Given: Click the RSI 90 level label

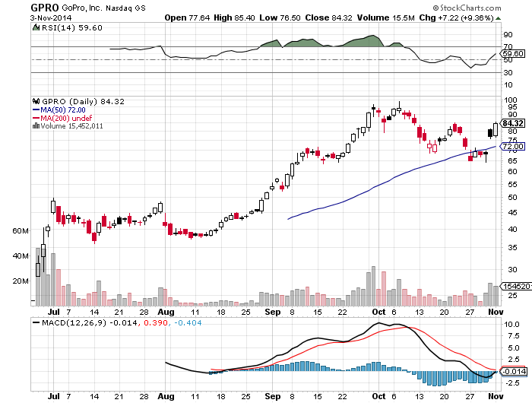Looking at the screenshot, I should coord(508,35).
